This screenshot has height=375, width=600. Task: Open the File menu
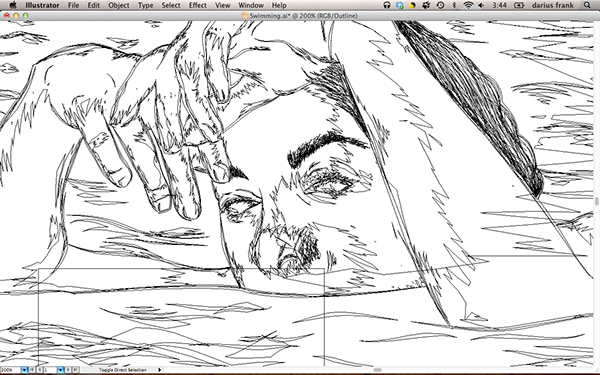[x=73, y=5]
